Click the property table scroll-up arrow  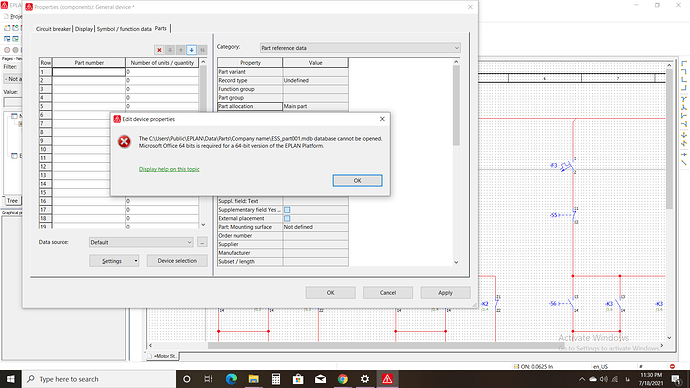tap(456, 62)
